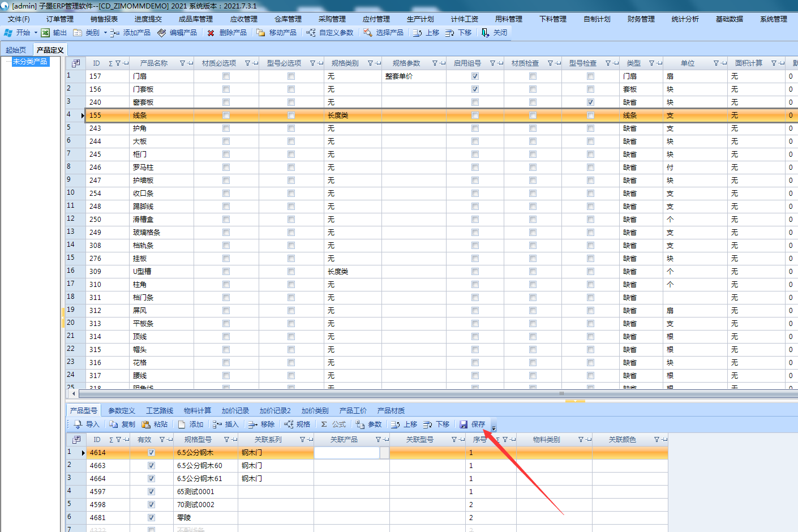Uncheck 启用组号 checkbox for 门扇 row
The width and height of the screenshot is (798, 532).
click(475, 76)
